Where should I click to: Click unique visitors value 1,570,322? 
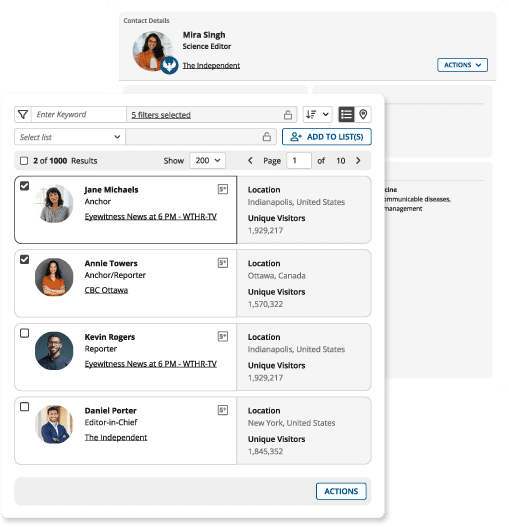pos(265,304)
